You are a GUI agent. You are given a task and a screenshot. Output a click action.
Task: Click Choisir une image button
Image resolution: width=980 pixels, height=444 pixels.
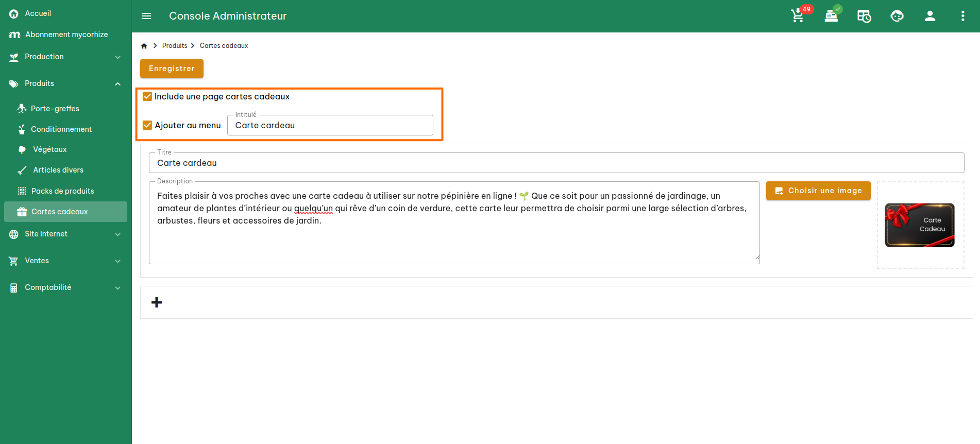point(818,191)
